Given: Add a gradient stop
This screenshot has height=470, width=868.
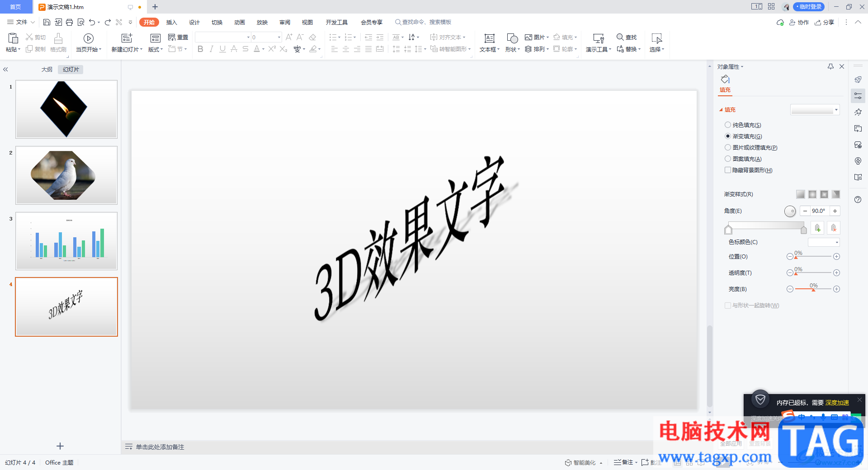Looking at the screenshot, I should pos(817,228).
